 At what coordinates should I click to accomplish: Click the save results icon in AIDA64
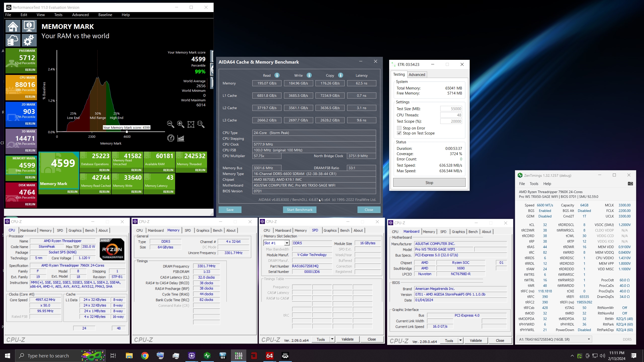click(x=230, y=209)
